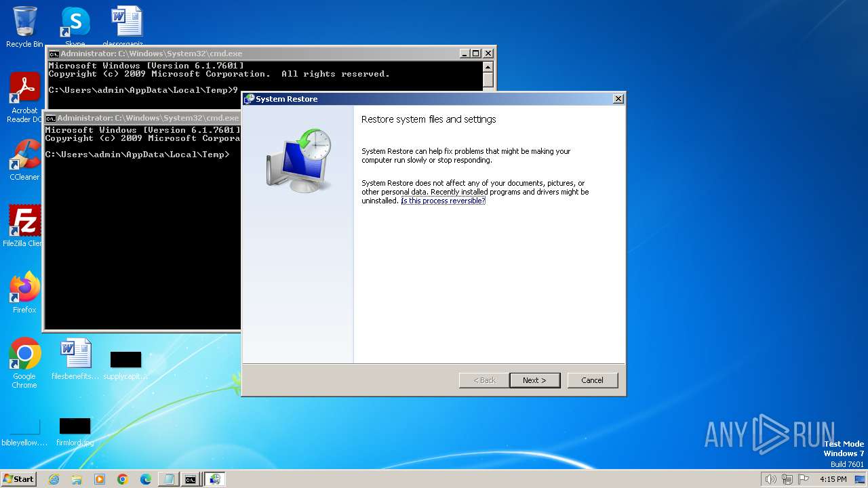This screenshot has height=488, width=868.
Task: Click Cancel in System Restore dialog
Action: (x=592, y=380)
